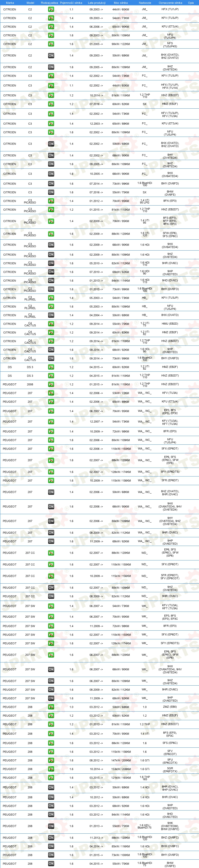Image resolution: width=199 pixels, height=868 pixels.
Task: Click petrol icon in 207 CC 5FX row
Action: tap(51, 565)
